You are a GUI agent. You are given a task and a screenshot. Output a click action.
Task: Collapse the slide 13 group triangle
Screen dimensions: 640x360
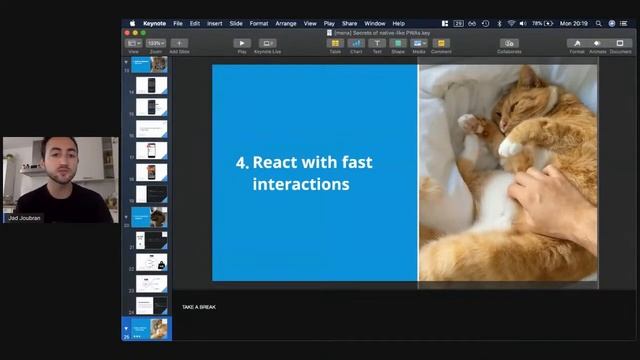[x=126, y=62]
